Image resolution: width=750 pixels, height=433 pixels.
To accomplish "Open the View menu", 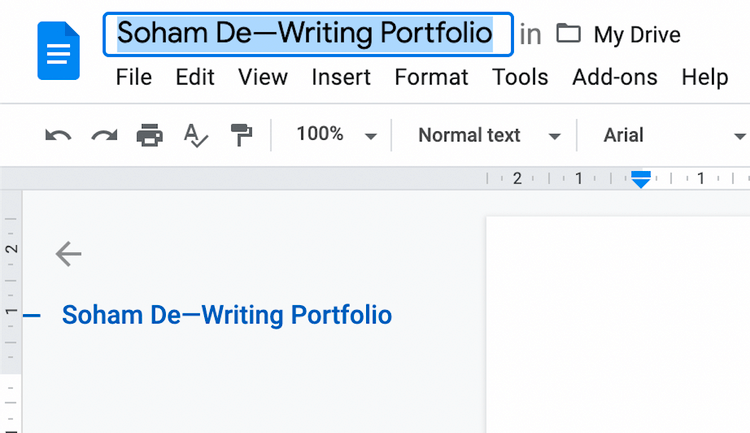I will coord(263,77).
